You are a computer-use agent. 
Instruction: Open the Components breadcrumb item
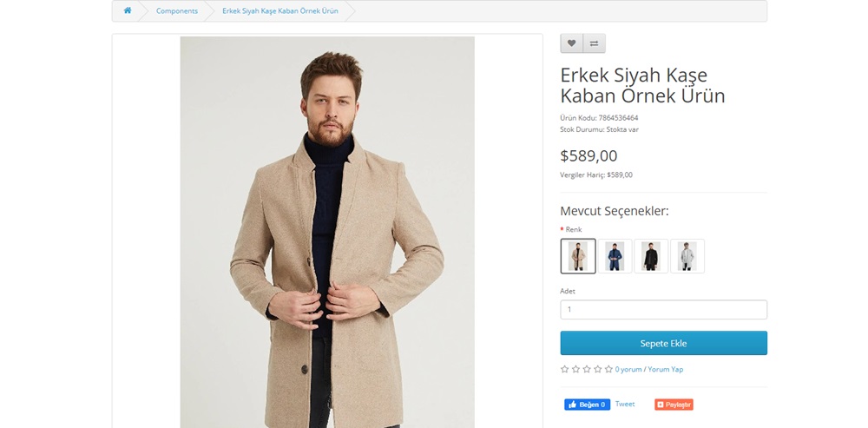177,10
